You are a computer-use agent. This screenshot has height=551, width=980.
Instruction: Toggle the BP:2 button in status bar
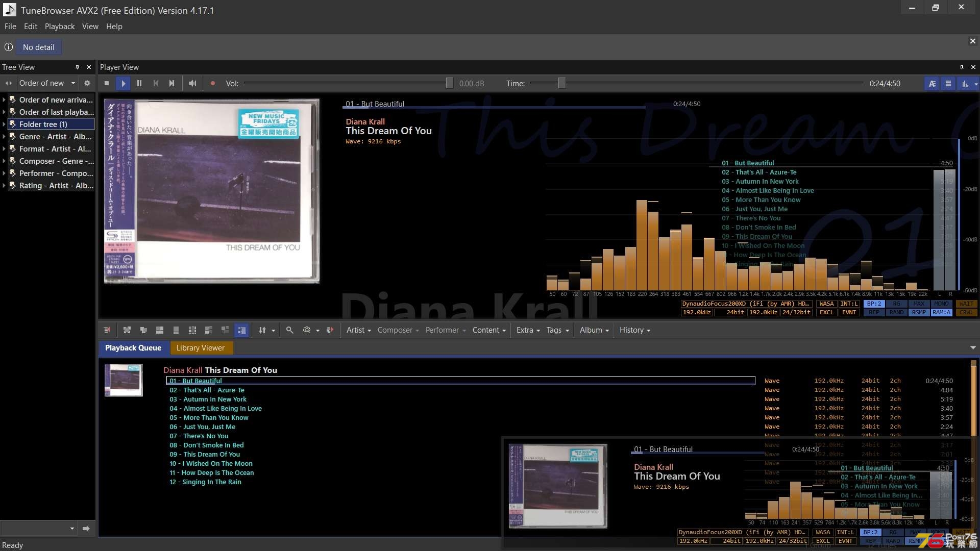[872, 304]
